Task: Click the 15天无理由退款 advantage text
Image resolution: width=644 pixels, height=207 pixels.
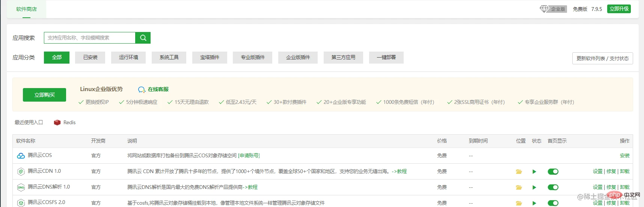Action: [191, 102]
